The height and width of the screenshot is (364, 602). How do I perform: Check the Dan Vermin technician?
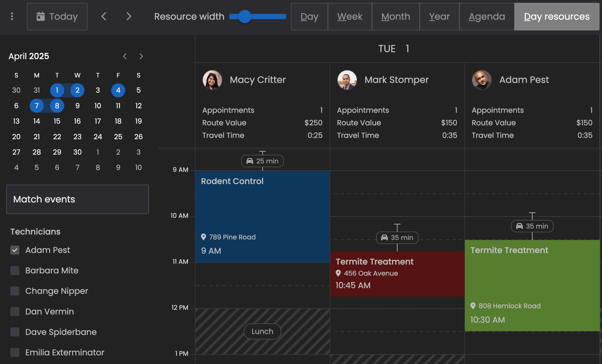tap(15, 312)
